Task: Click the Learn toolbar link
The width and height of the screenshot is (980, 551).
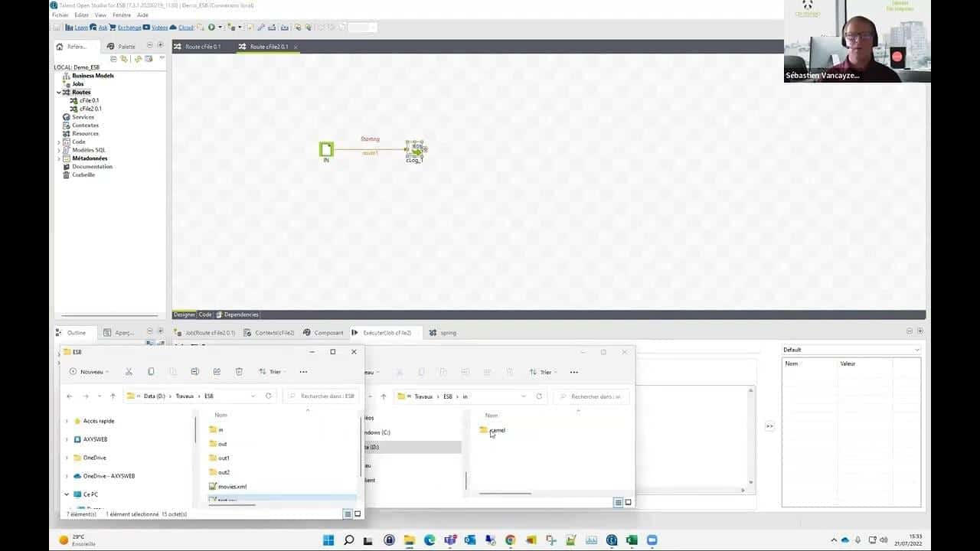Action: pyautogui.click(x=80, y=28)
